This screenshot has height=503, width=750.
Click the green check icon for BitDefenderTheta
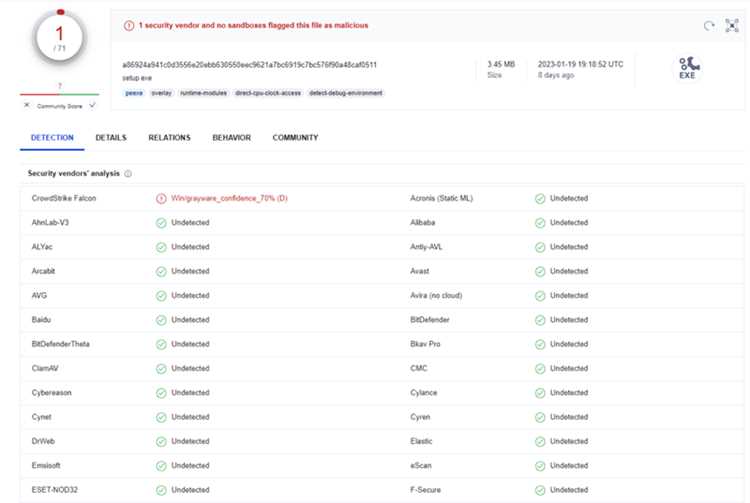pos(161,344)
